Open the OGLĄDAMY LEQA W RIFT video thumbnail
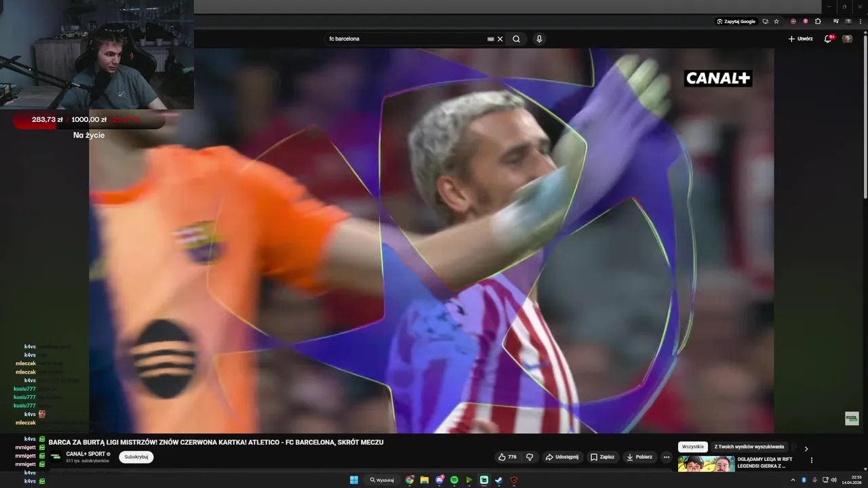The height and width of the screenshot is (488, 868). coord(707,464)
